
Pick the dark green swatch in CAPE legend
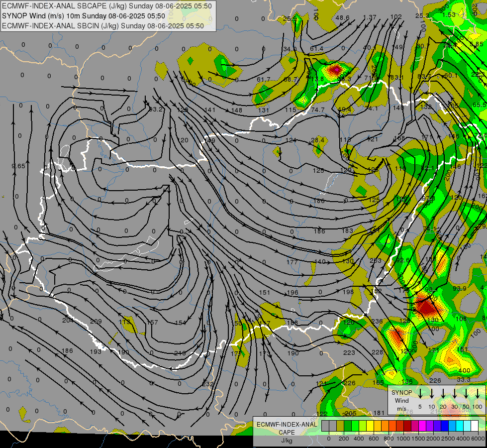pos(348,426)
